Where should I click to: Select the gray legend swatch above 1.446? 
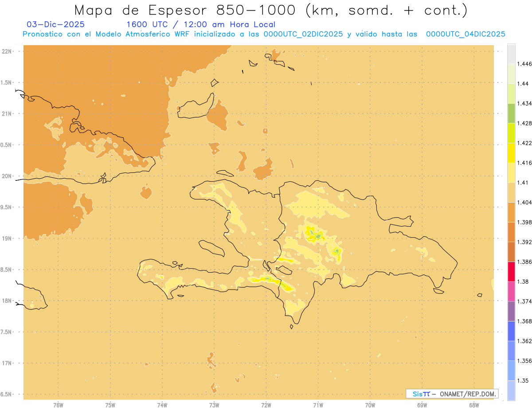(511, 54)
